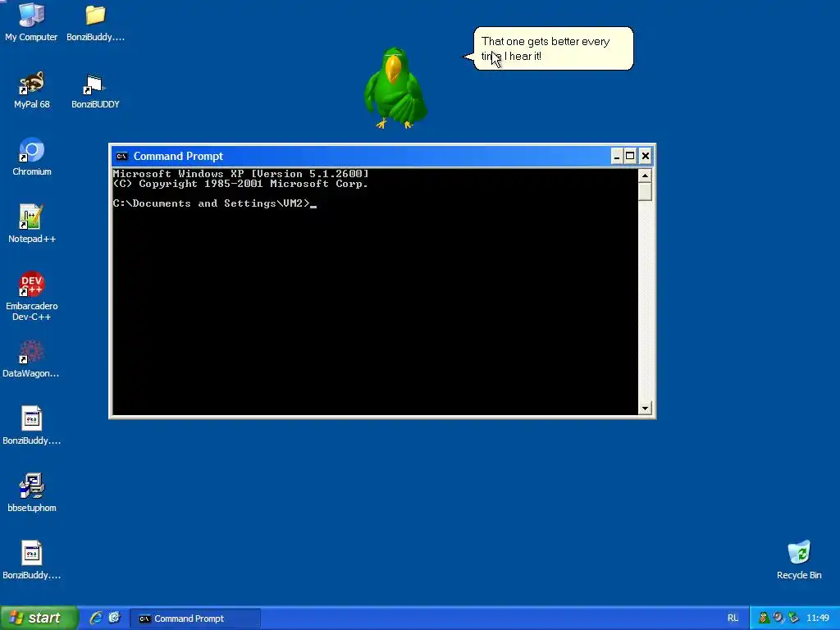Select the Embarcadero Dev-C++ shortcut
Image resolution: width=840 pixels, height=630 pixels.
(x=32, y=296)
